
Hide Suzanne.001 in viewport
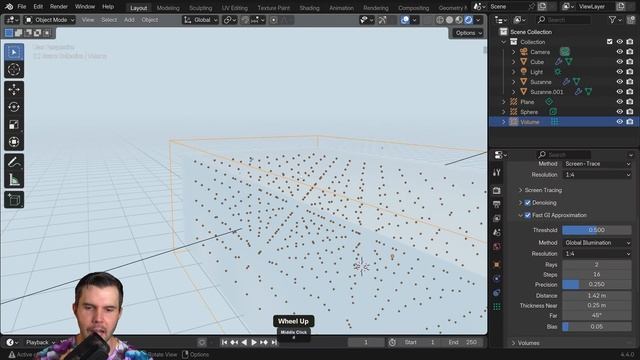[x=620, y=92]
